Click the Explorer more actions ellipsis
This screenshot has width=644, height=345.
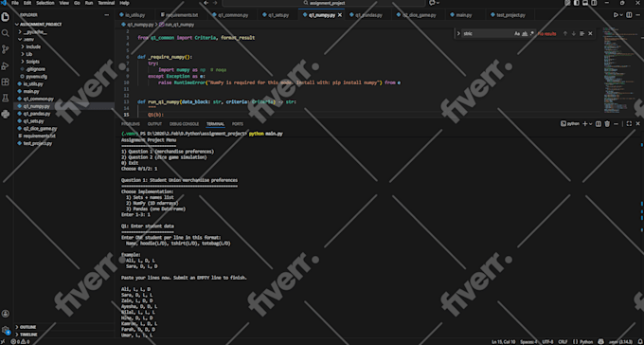pos(107,15)
